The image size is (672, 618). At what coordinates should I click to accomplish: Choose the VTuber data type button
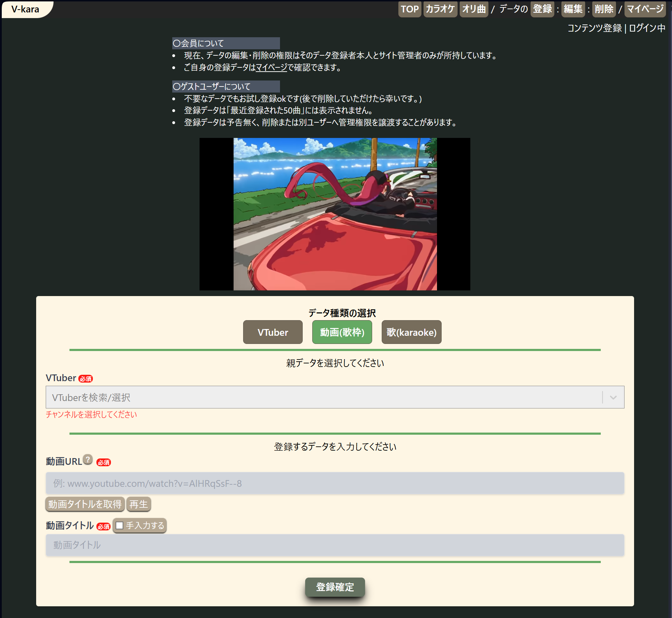[x=273, y=332]
